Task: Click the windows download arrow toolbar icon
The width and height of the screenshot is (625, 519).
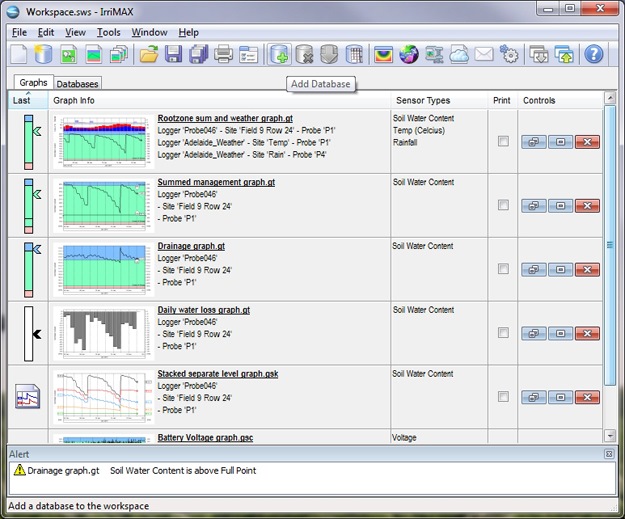Action: tap(539, 54)
